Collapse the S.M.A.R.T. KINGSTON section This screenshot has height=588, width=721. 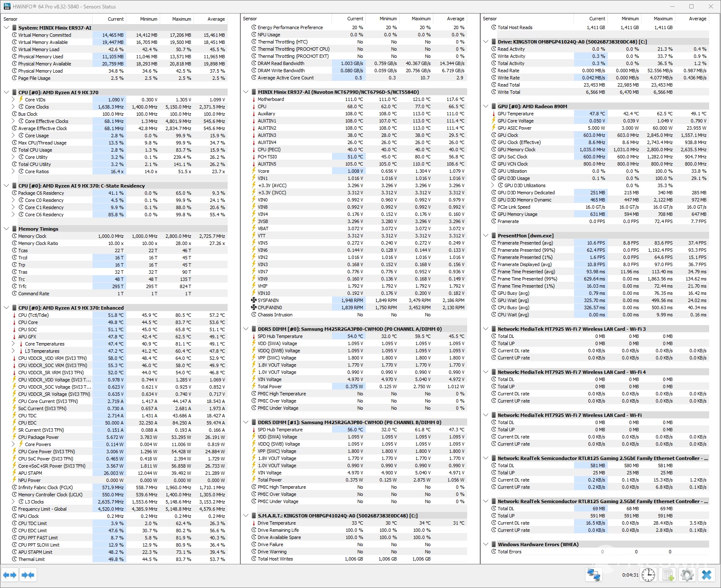pos(246,516)
